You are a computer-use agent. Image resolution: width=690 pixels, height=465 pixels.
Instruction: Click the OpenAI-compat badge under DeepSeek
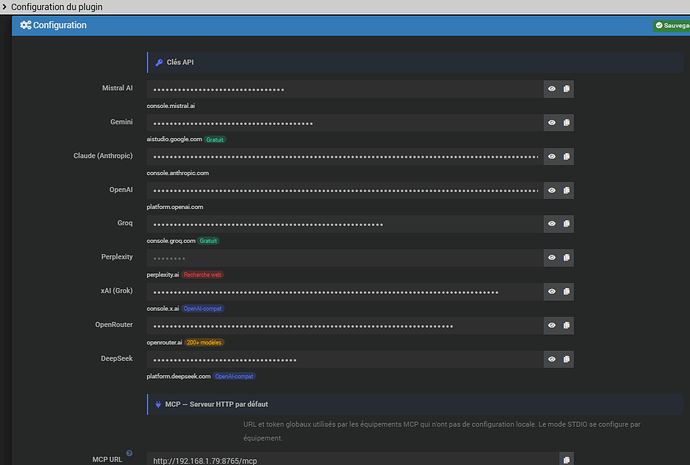tap(234, 376)
